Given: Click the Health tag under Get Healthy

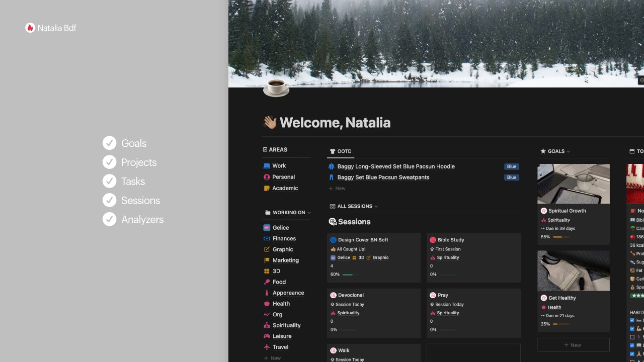Looking at the screenshot, I should pyautogui.click(x=554, y=307).
